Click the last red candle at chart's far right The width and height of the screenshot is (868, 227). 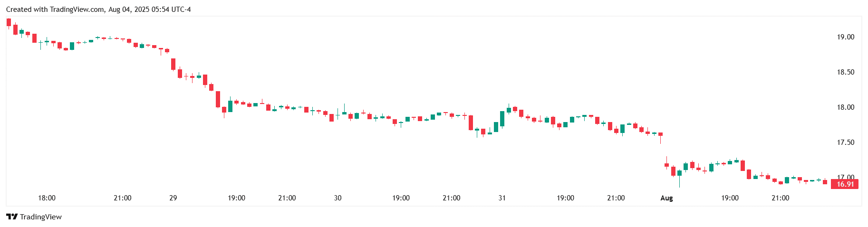825,182
